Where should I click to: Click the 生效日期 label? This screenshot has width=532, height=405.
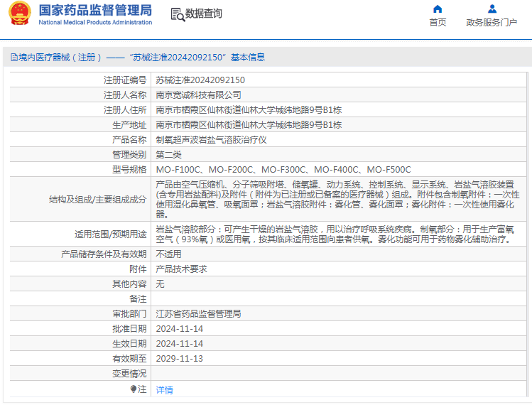click(x=129, y=344)
